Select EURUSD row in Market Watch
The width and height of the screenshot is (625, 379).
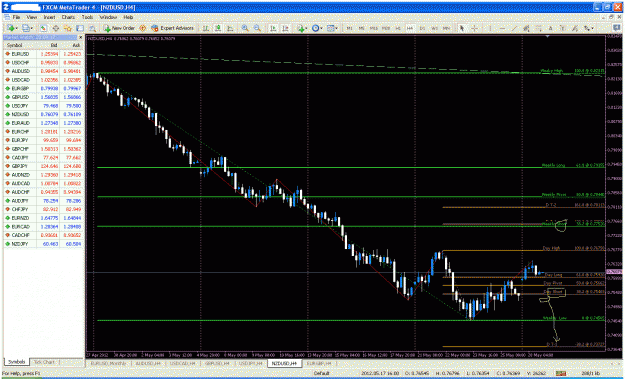point(43,54)
